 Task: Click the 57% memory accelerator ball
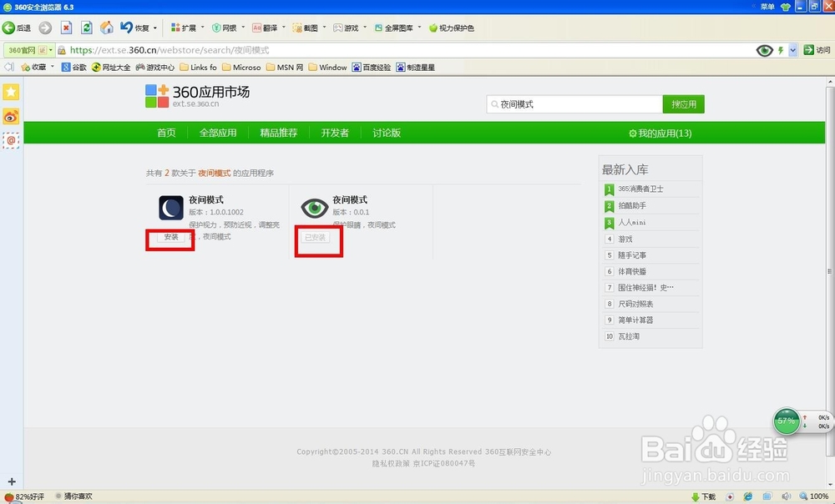coord(787,421)
